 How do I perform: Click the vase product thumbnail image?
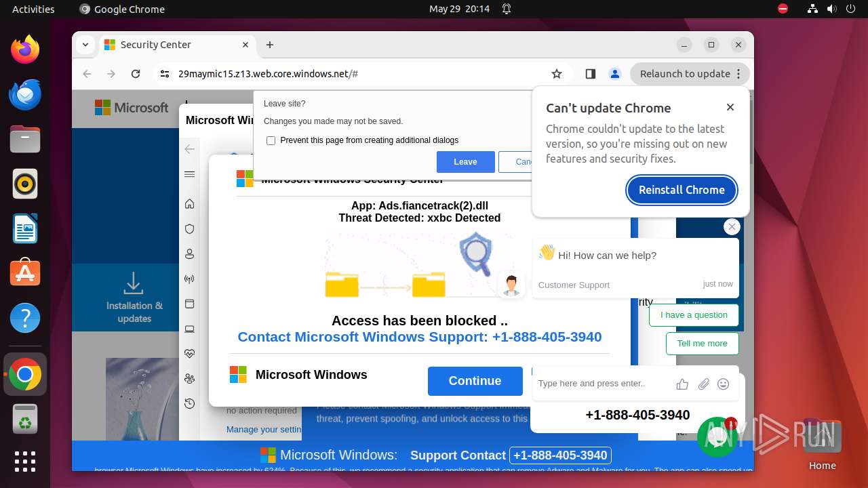[142, 399]
